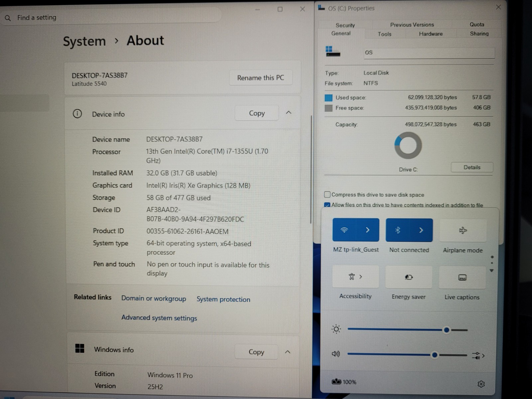Select the General tab

point(341,33)
